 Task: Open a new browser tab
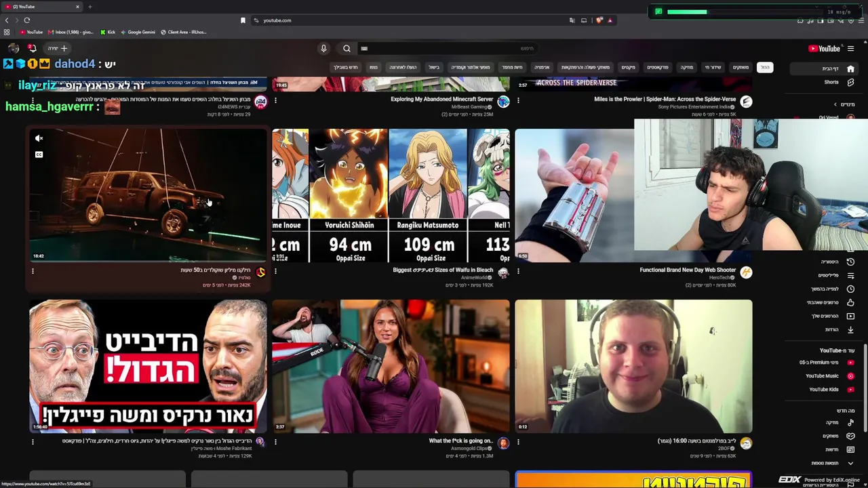point(90,7)
